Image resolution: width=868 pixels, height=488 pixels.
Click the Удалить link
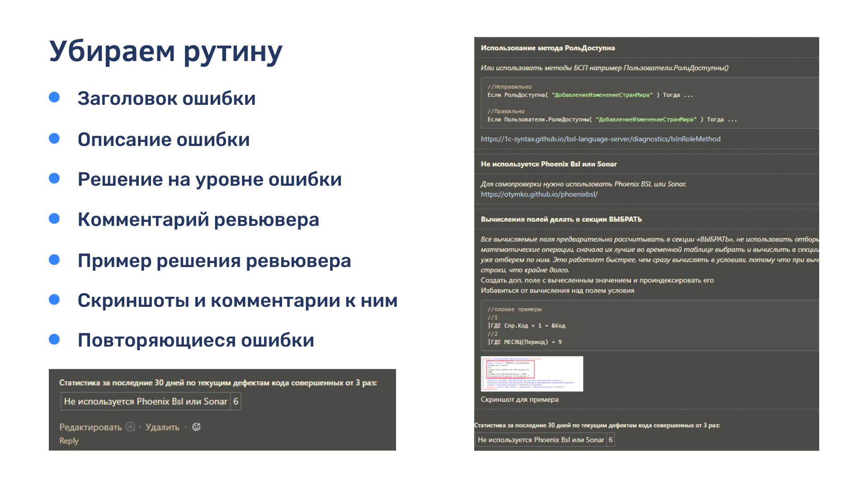click(162, 427)
